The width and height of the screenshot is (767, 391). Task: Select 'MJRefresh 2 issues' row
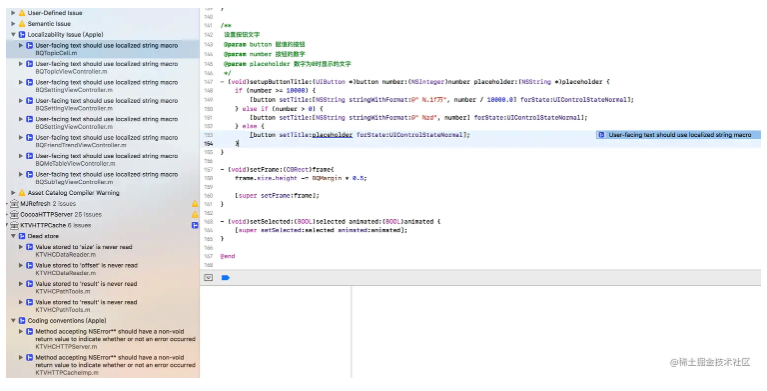103,204
